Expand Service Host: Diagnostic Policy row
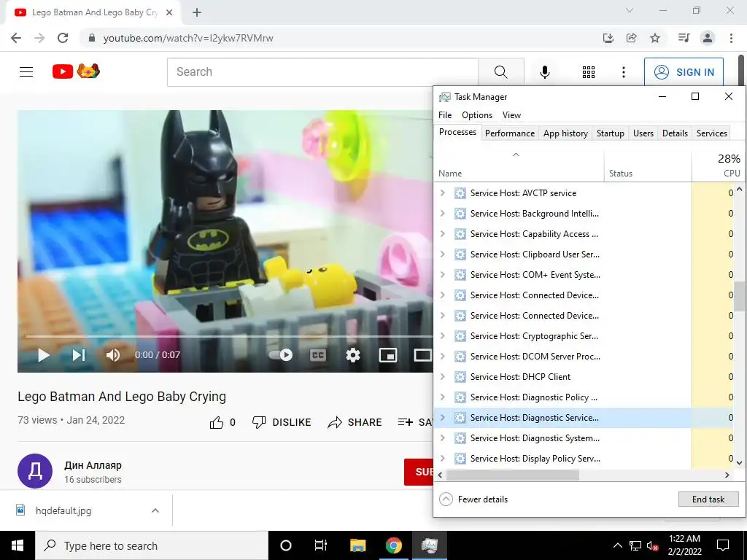Screen dimensions: 747x560 (443, 397)
